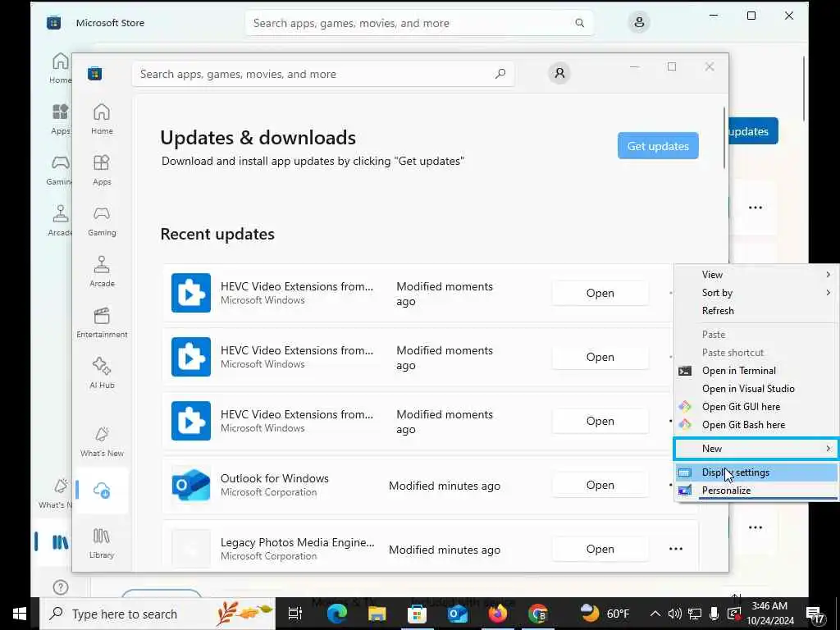
Task: Click the taskbar Type here to search box
Action: (x=157, y=614)
